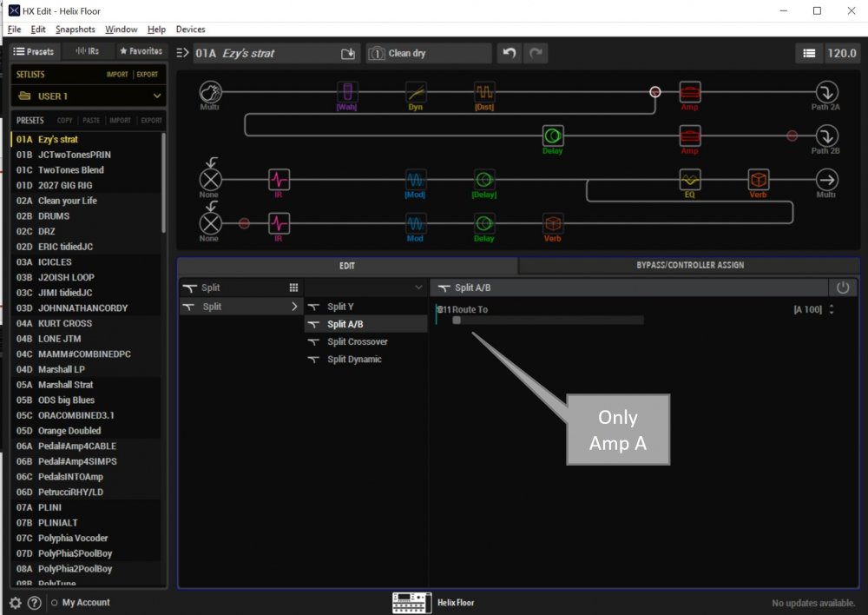Expand the Split category chevron
The image size is (868, 615).
(x=294, y=307)
